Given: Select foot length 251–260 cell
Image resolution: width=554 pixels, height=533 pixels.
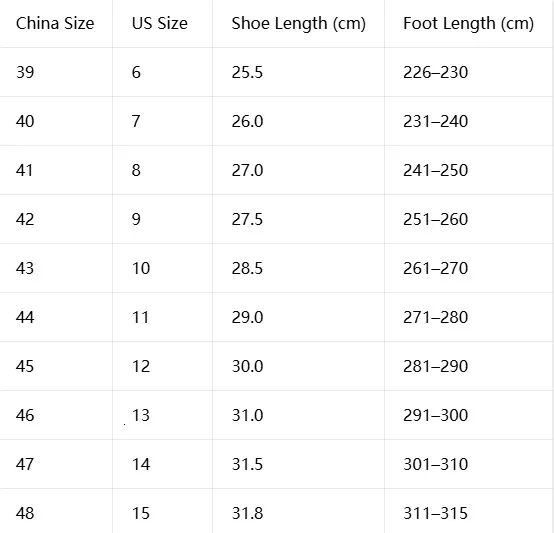Looking at the screenshot, I should click(436, 219).
